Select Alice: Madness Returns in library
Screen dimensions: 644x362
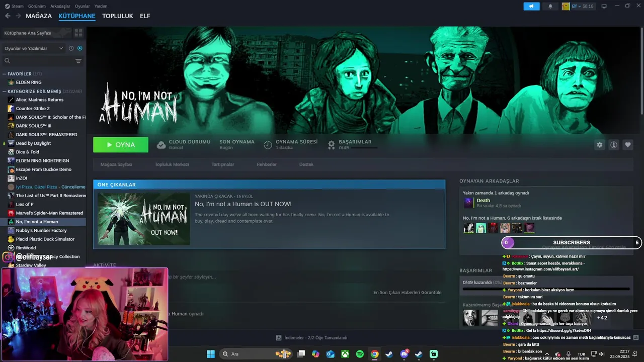click(39, 100)
